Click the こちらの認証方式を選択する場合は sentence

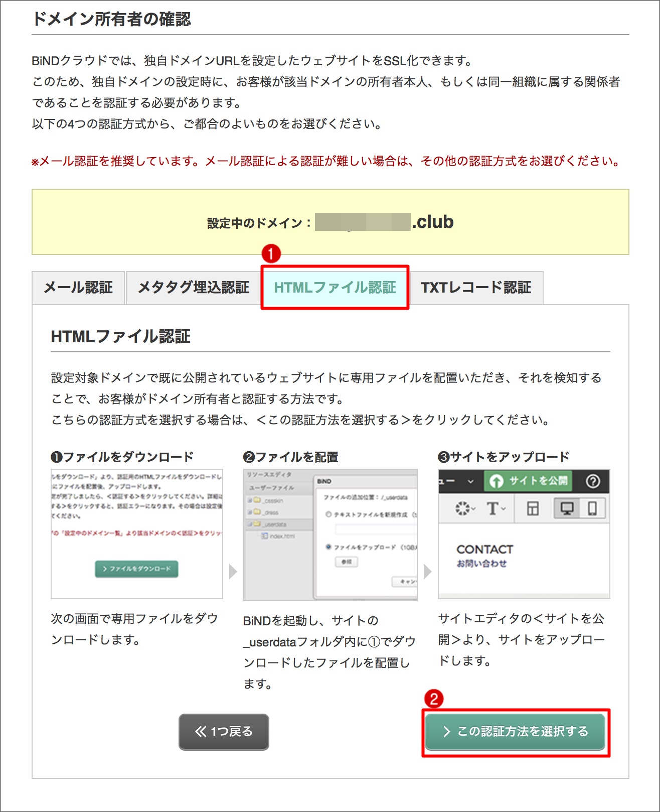tap(301, 420)
